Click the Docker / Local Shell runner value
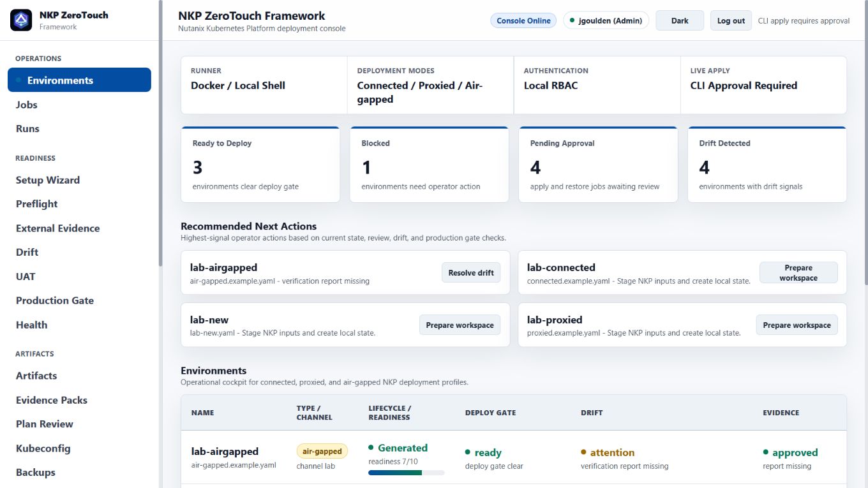 point(238,85)
